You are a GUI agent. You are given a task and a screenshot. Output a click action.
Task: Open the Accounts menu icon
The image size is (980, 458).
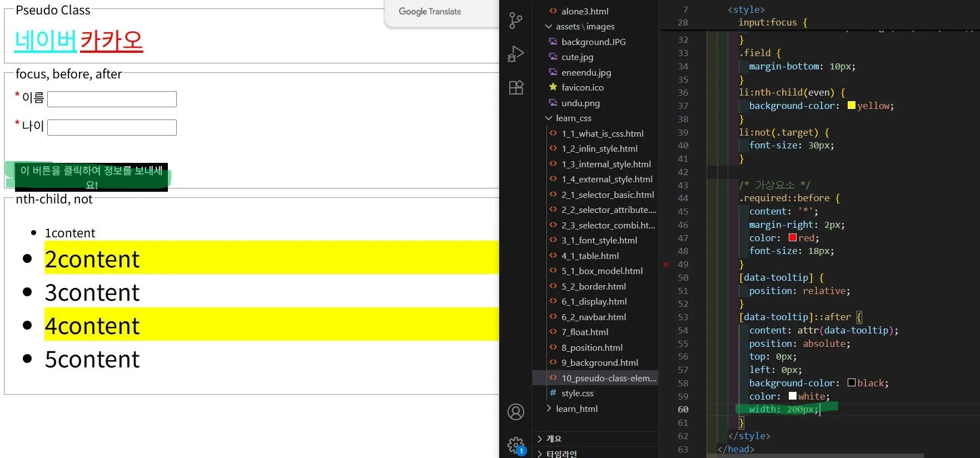click(x=516, y=412)
